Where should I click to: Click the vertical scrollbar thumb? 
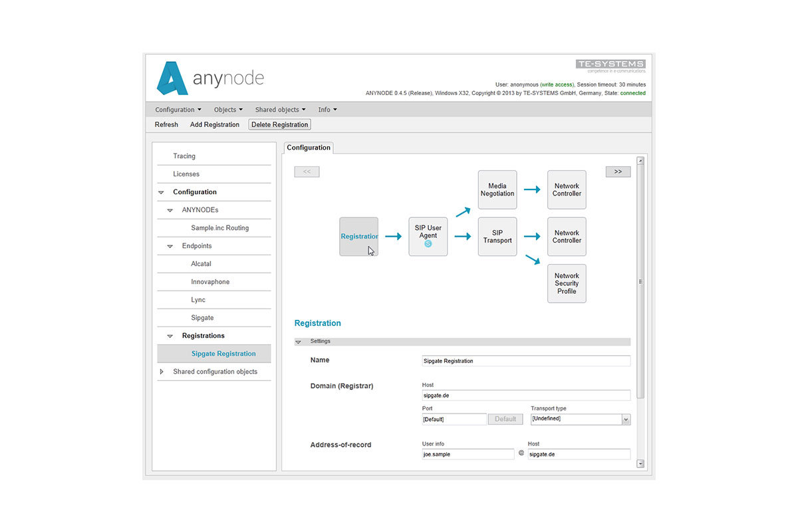pos(640,281)
